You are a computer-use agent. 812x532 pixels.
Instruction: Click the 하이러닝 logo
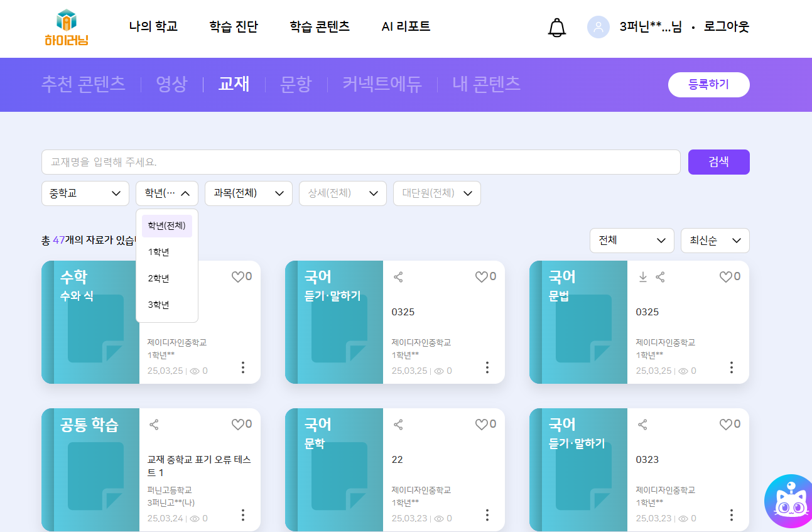tap(66, 28)
